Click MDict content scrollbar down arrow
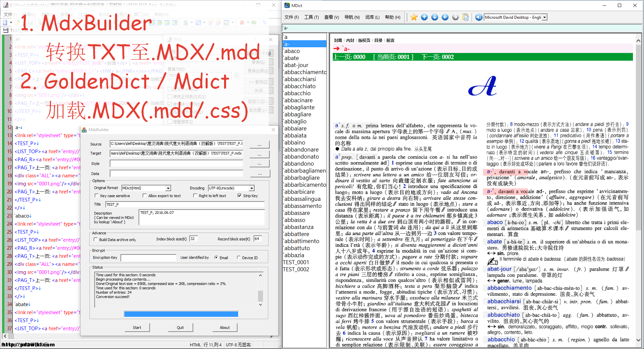This screenshot has width=644, height=349. pyautogui.click(x=638, y=340)
